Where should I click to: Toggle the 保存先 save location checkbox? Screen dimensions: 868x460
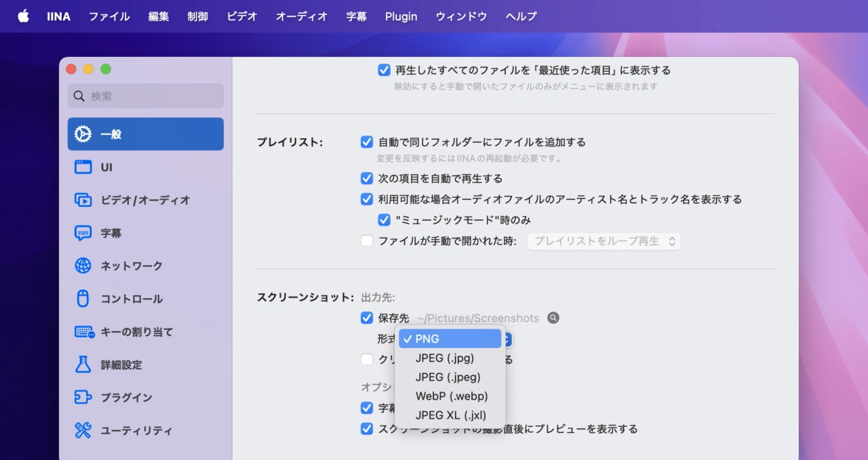[367, 318]
